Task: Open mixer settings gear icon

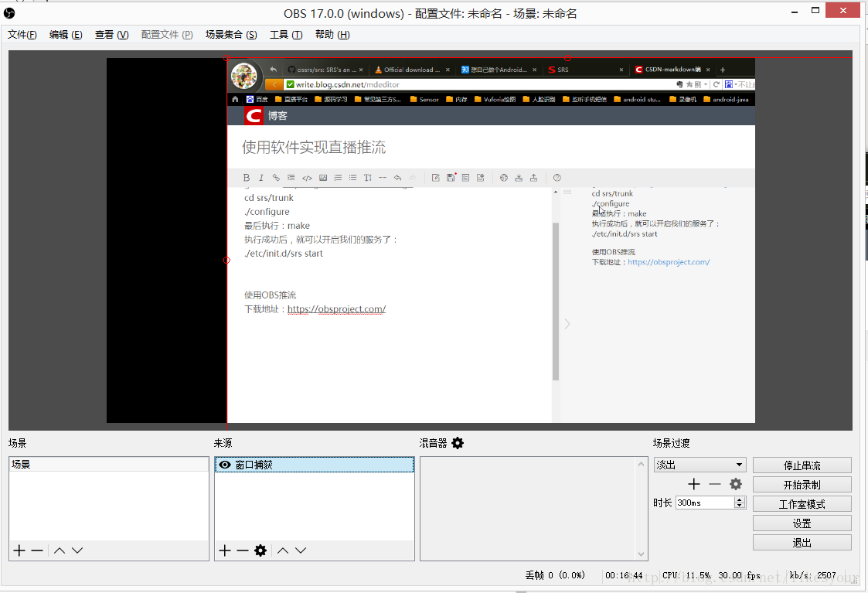Action: click(x=458, y=443)
